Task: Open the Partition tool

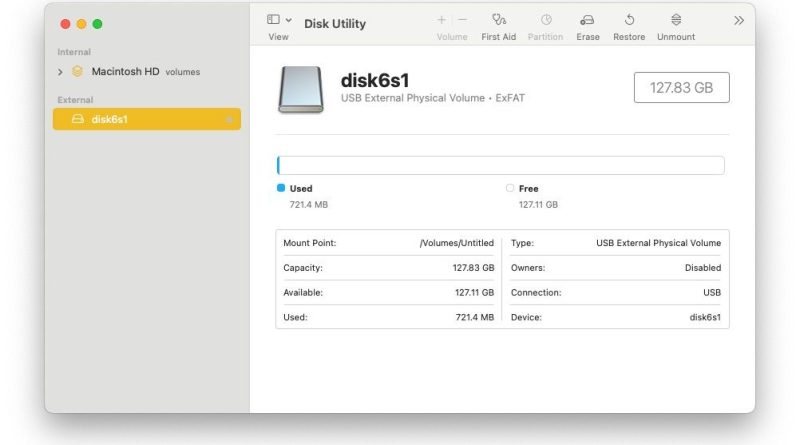Action: (x=545, y=27)
